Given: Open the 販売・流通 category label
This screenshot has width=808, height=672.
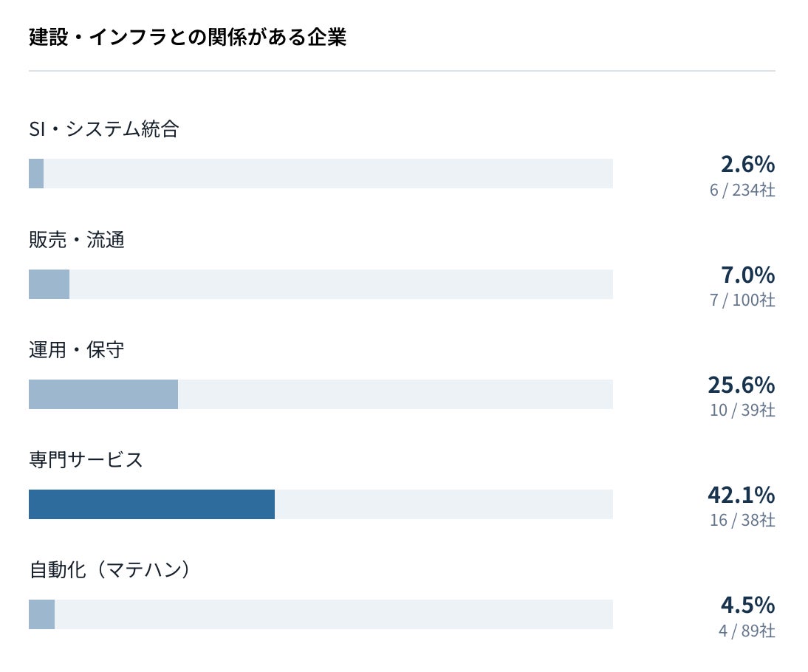Looking at the screenshot, I should [77, 240].
